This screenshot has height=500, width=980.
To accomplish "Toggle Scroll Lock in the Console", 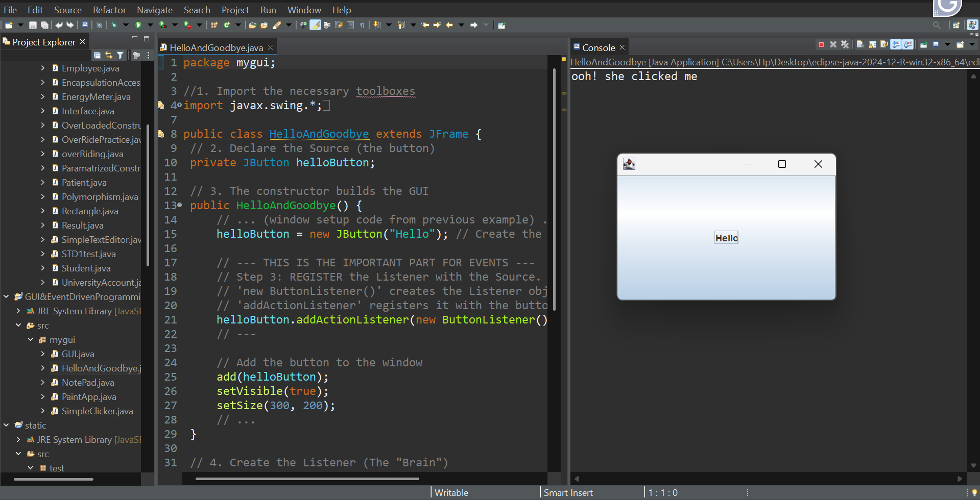I will coord(872,44).
